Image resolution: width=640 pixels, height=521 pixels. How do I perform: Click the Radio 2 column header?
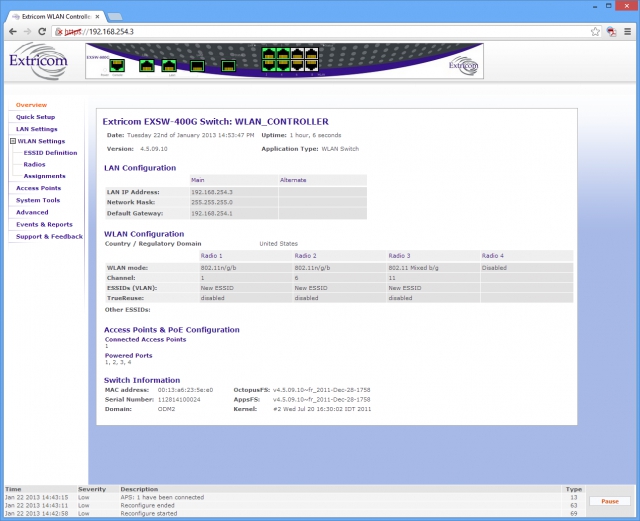click(x=305, y=256)
